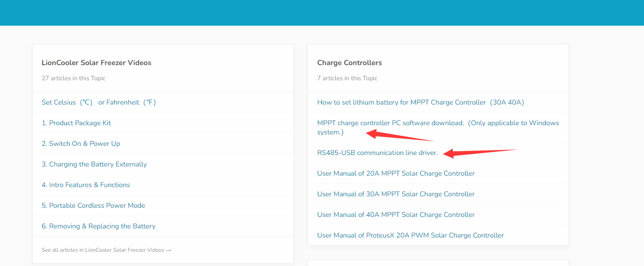
Task: Open User Manual of 20A MPPT Controller
Action: pos(395,173)
